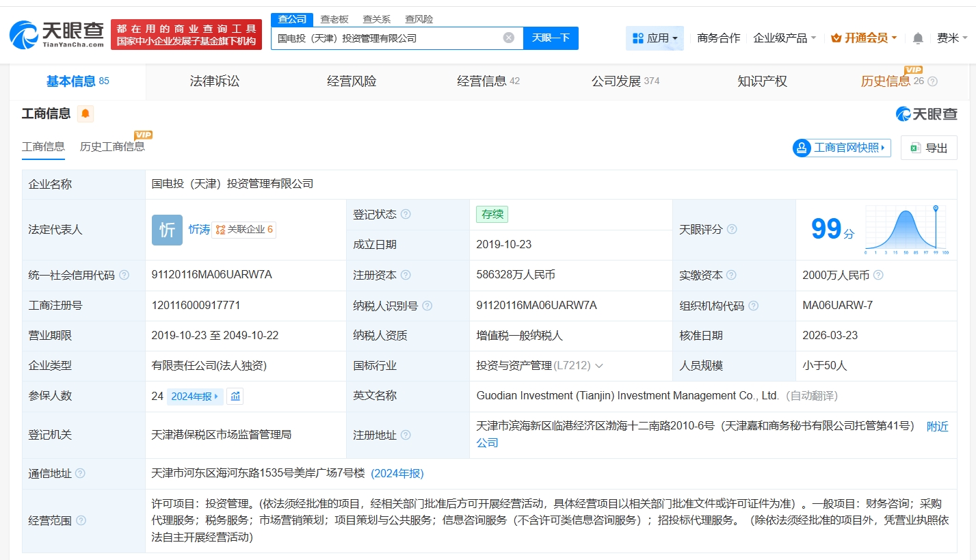Open the 开通会员 membership dropdown
Image resolution: width=976 pixels, height=560 pixels.
click(863, 38)
